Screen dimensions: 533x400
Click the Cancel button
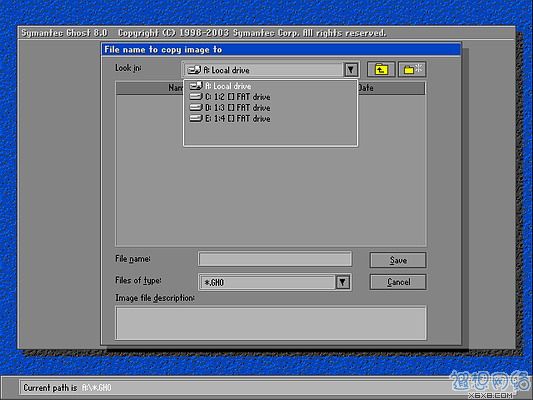(398, 282)
